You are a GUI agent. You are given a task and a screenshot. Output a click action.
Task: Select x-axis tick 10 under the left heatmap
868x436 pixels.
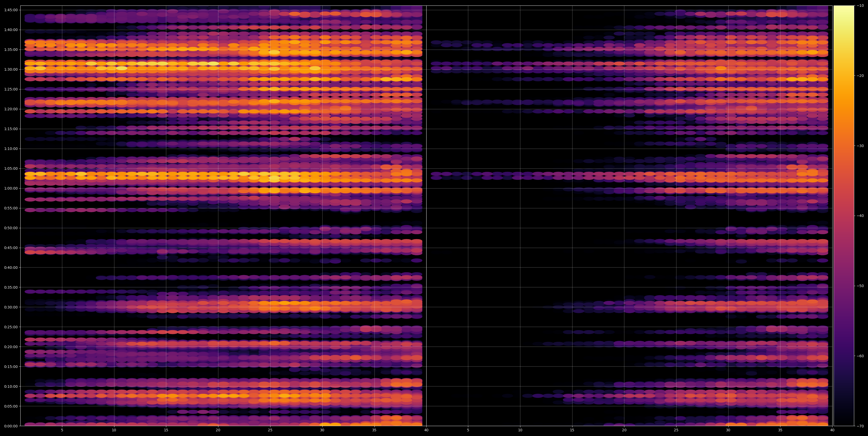click(x=114, y=430)
